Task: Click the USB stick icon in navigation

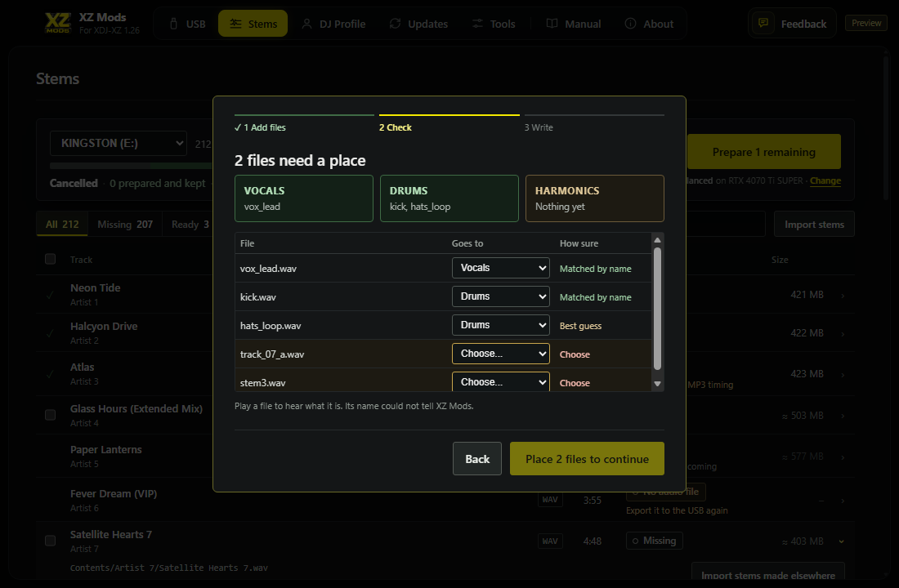Action: (x=174, y=24)
